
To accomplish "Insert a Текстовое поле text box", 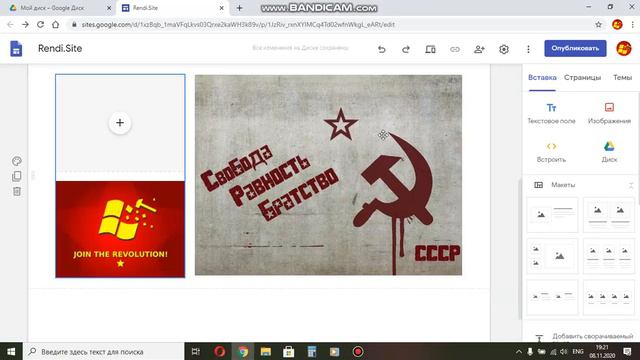I will pos(551,113).
